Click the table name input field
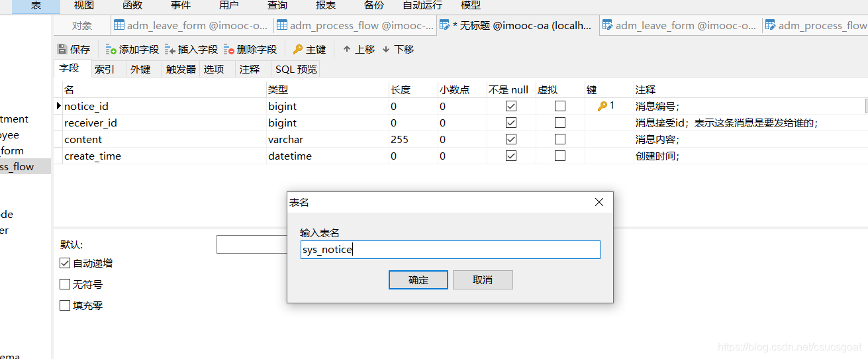This screenshot has height=359, width=868. coord(450,250)
